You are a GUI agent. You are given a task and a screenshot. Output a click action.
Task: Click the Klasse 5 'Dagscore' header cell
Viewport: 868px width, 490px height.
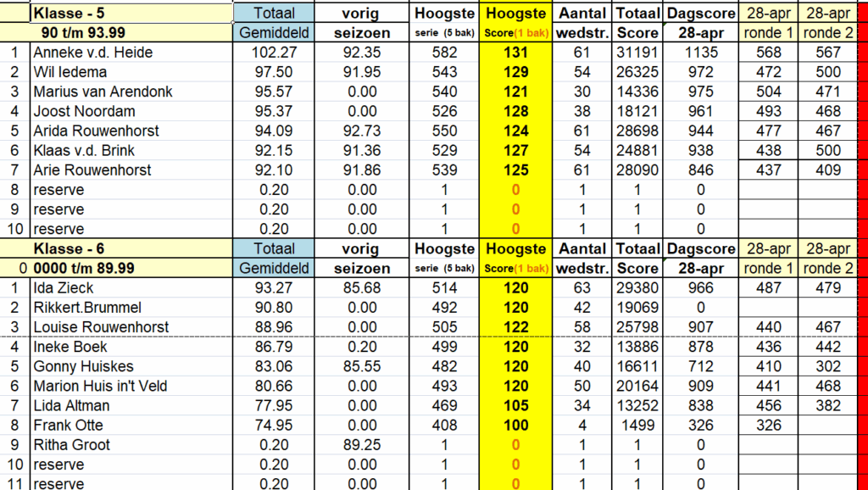(700, 13)
